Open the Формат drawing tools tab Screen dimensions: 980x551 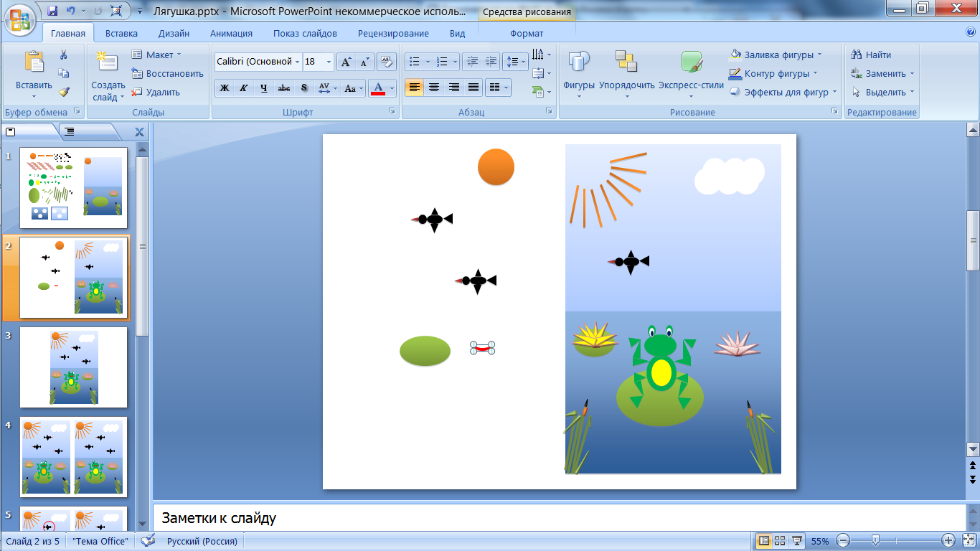527,33
